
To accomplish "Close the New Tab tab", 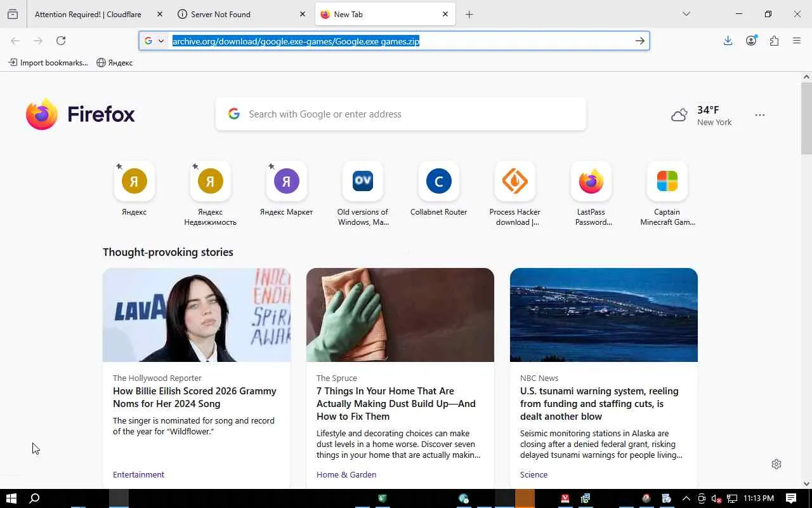I will (x=445, y=14).
